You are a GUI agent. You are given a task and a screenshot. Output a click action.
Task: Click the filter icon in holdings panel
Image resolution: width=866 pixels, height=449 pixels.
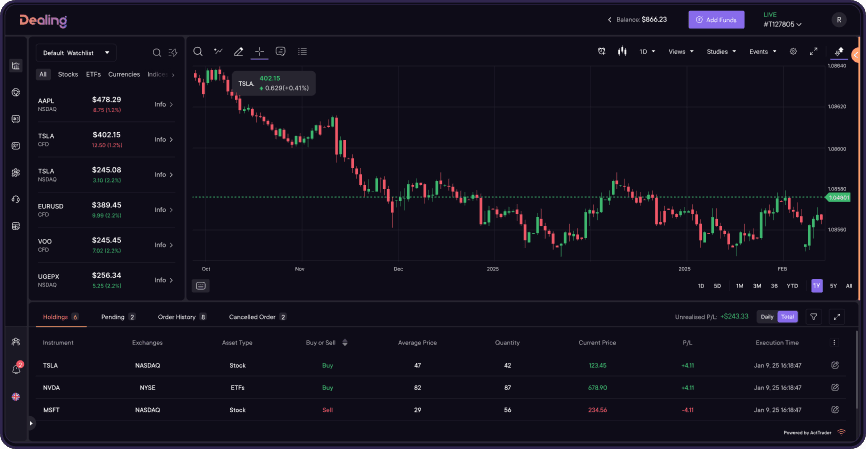point(814,317)
